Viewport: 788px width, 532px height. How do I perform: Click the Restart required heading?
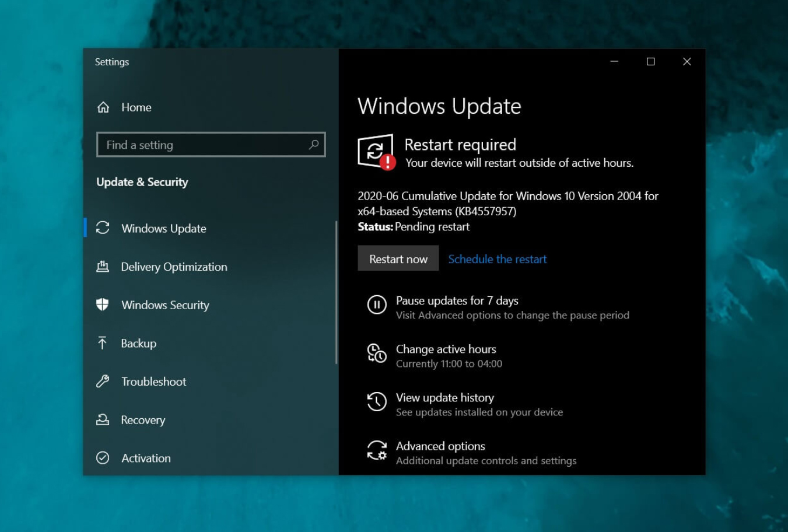pyautogui.click(x=460, y=145)
